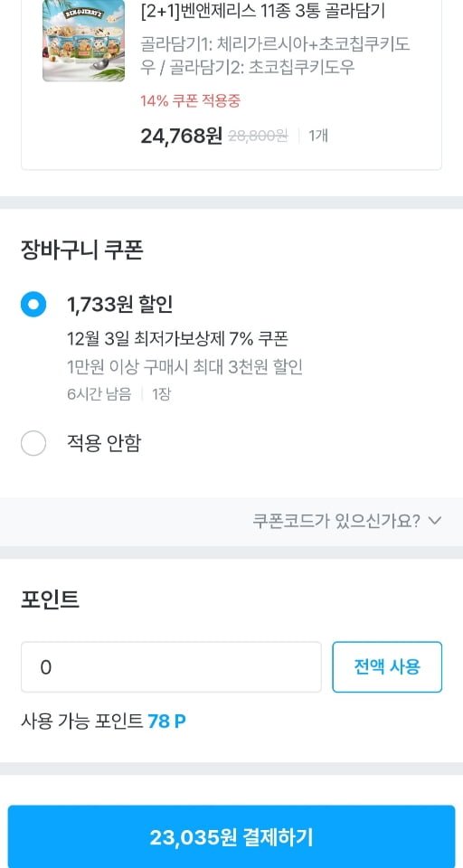Click the 사용 가능 포인트 78 P value

pos(166,722)
